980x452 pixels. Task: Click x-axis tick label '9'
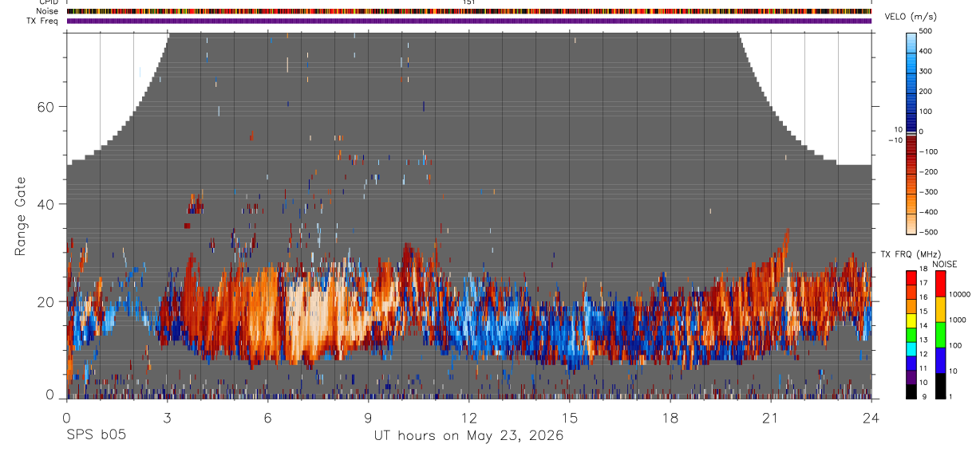point(368,418)
